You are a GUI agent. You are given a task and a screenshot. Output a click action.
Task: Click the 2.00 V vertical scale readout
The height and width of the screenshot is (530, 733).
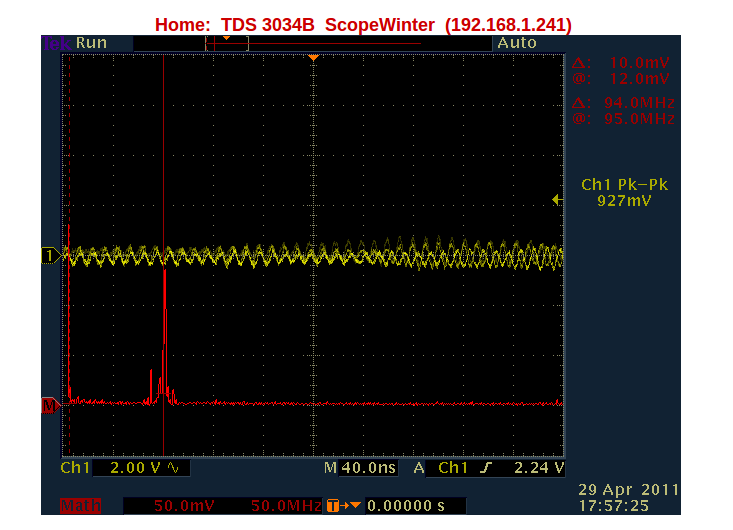135,467
